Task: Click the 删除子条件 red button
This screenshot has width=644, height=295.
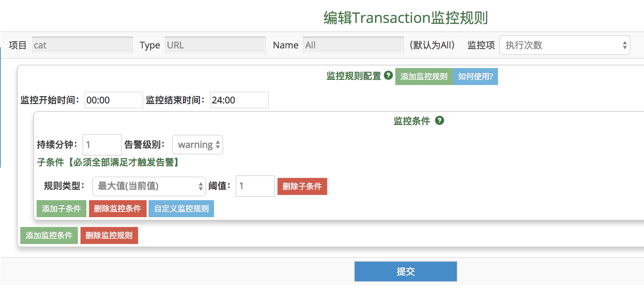Action: 302,186
